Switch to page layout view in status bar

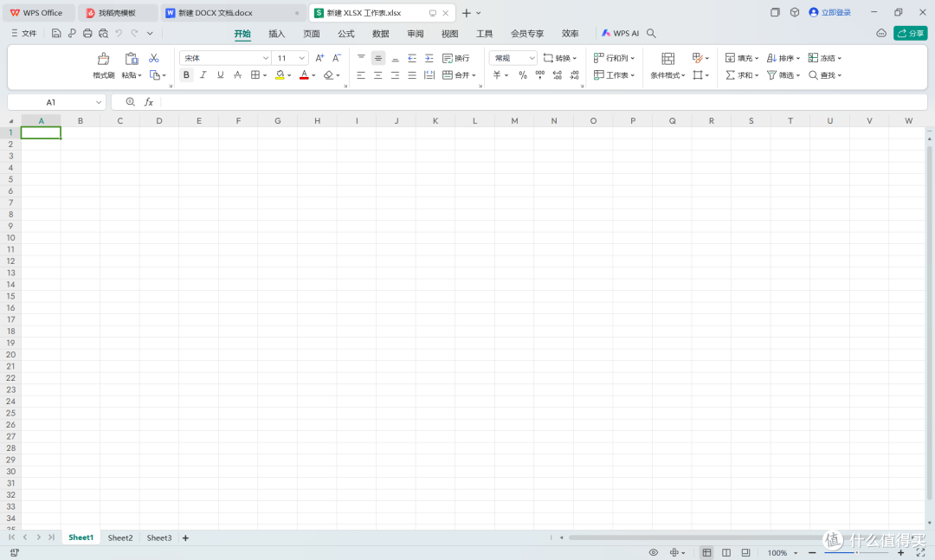[726, 553]
